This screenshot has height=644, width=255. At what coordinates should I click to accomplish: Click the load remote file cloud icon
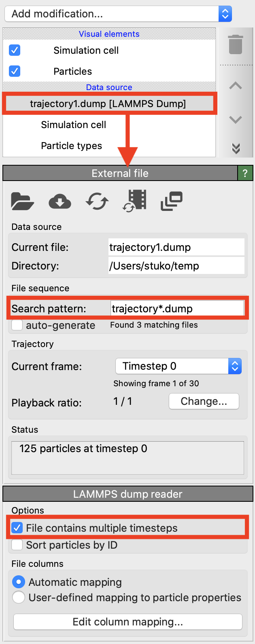pos(59,201)
